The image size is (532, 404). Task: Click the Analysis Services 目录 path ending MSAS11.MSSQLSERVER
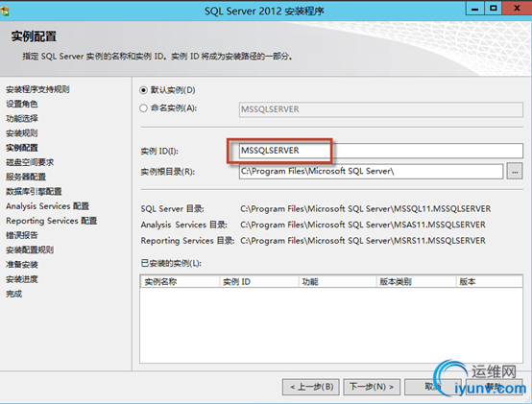point(363,225)
